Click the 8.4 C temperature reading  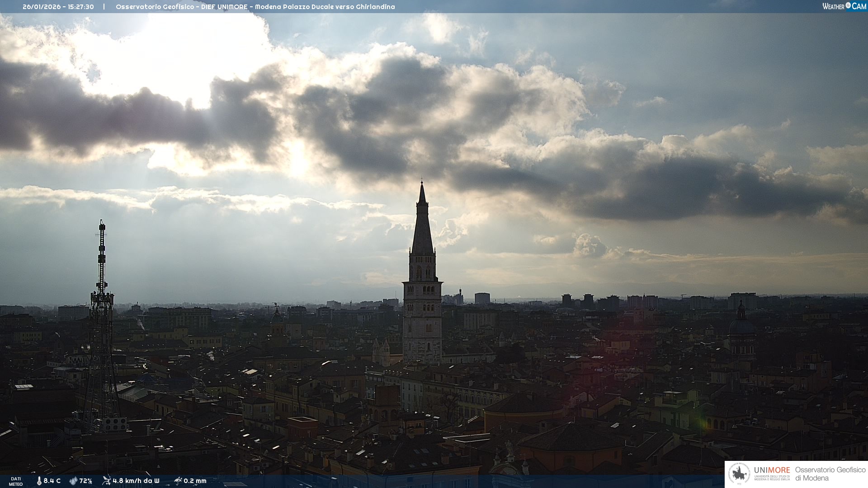(x=52, y=481)
